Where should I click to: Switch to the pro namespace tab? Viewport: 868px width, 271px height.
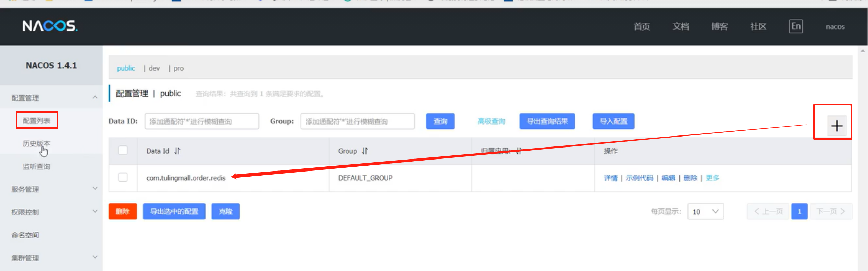pyautogui.click(x=178, y=68)
